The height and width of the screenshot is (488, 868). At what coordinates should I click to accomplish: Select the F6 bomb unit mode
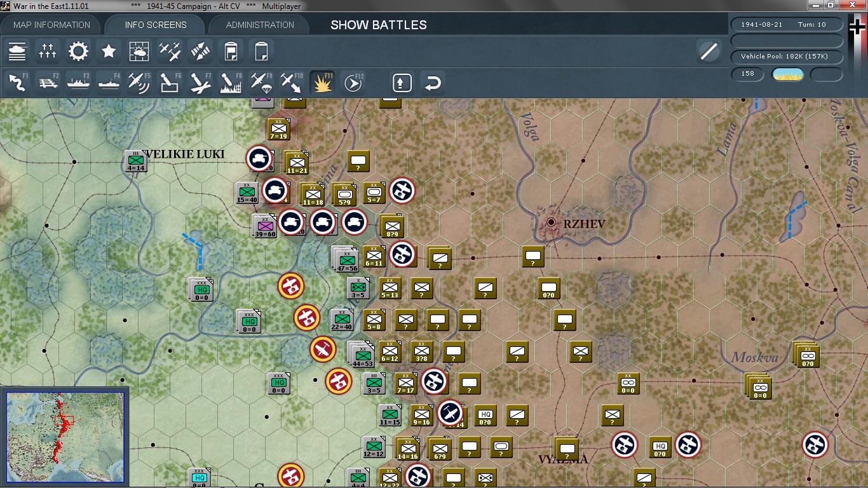coord(170,83)
